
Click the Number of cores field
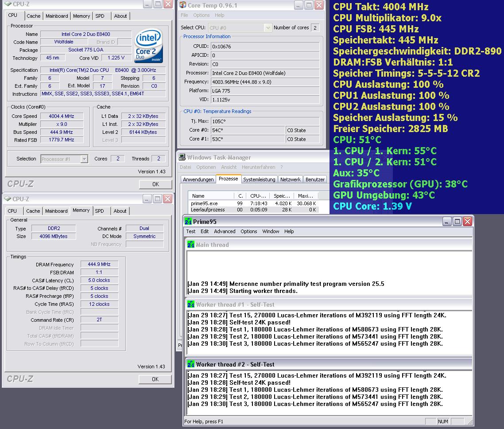(315, 28)
